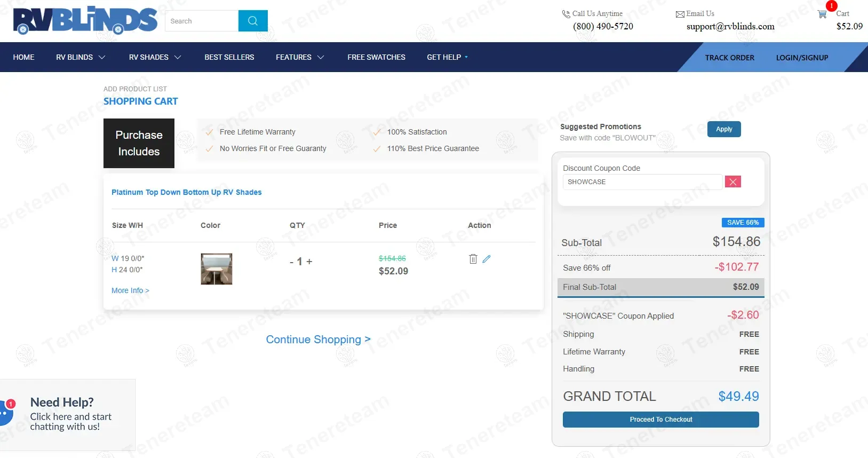Focus the Search input field

(202, 21)
